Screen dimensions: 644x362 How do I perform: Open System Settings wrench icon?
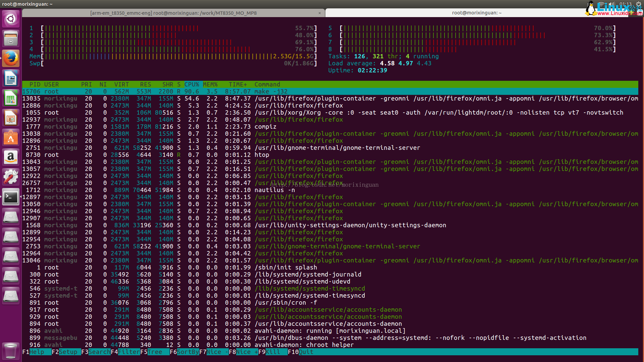[x=11, y=177]
